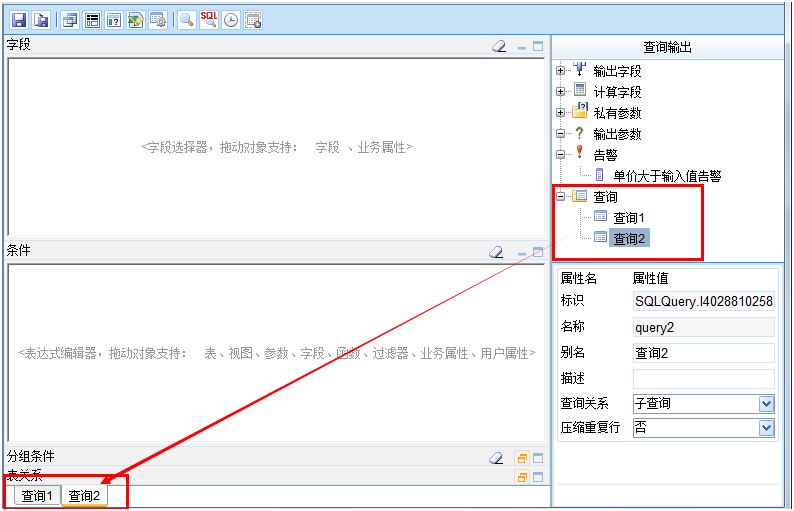Viewport: 794px width, 511px height.
Task: Click the 名称 field showing query2
Action: (703, 327)
